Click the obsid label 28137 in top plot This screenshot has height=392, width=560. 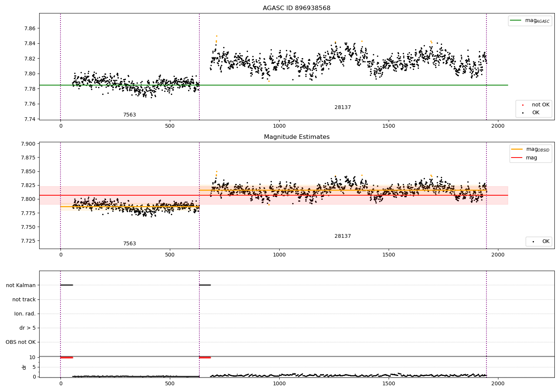[x=343, y=108]
